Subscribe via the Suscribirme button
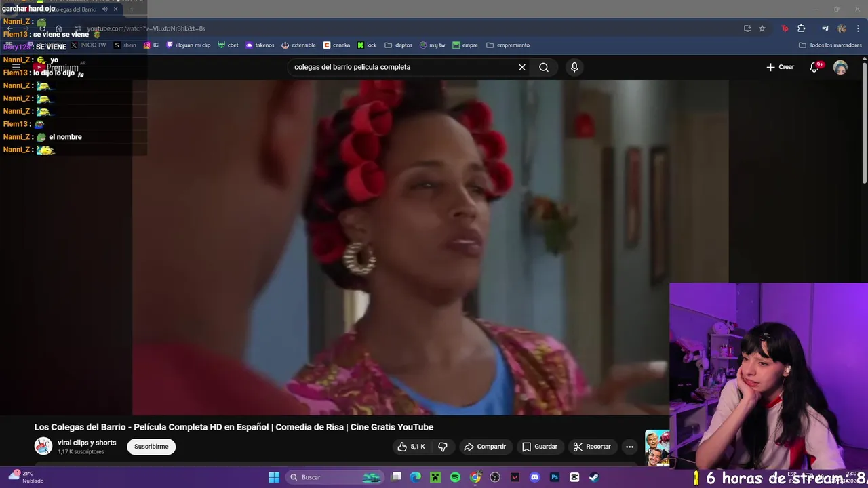This screenshot has height=488, width=868. click(x=151, y=447)
